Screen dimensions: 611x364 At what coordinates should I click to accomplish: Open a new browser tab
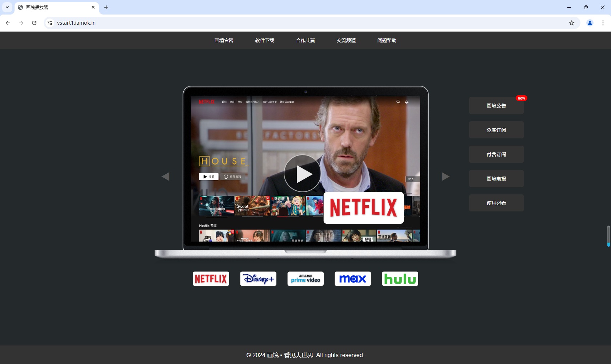click(x=106, y=7)
